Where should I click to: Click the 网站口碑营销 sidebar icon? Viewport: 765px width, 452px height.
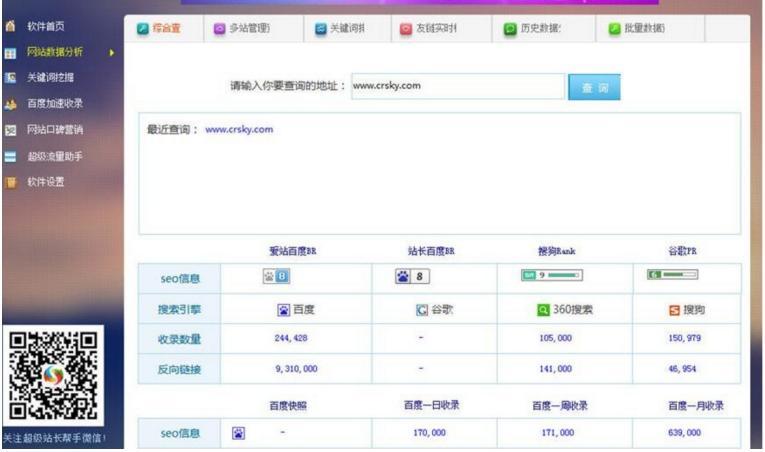tap(10, 130)
